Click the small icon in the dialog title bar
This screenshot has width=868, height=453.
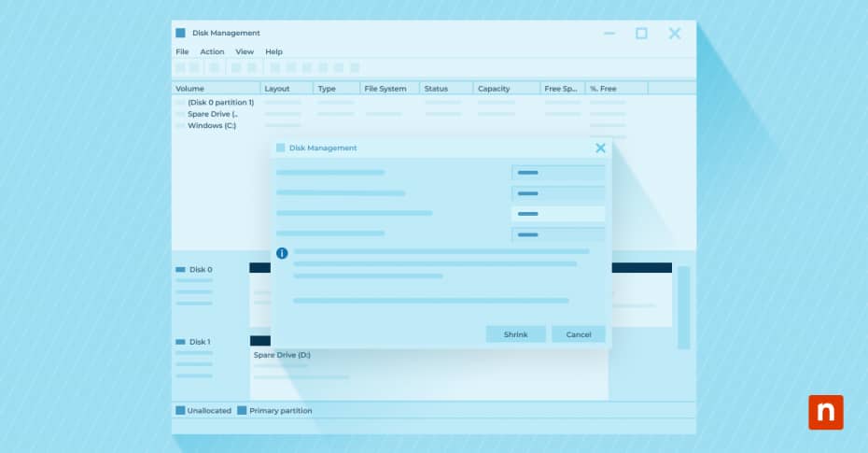click(x=280, y=148)
